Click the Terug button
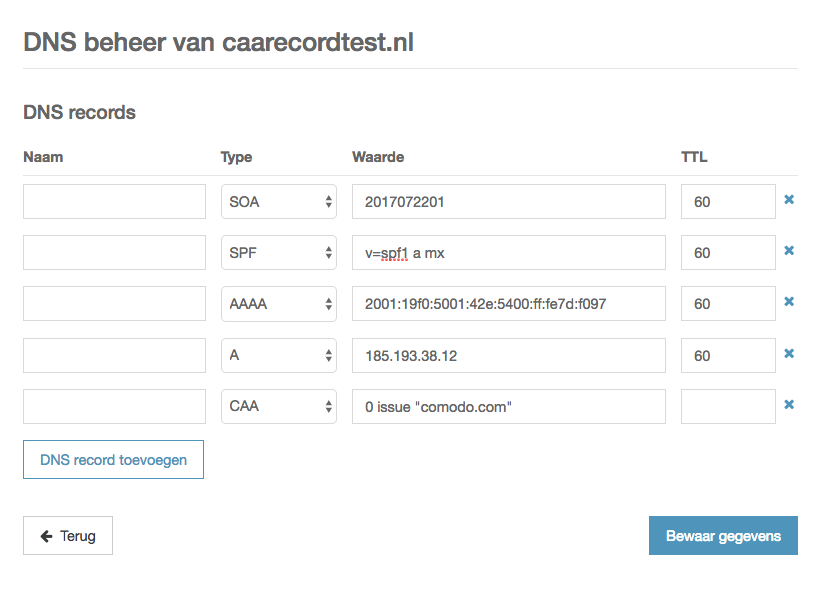 coord(67,535)
